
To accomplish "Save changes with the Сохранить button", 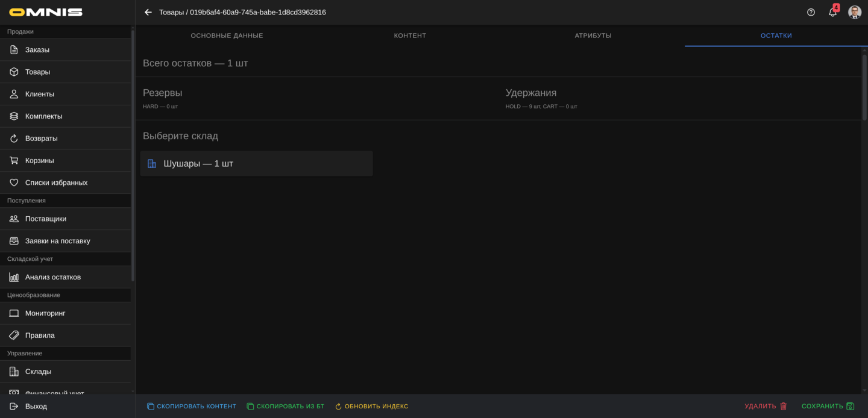I will click(828, 407).
